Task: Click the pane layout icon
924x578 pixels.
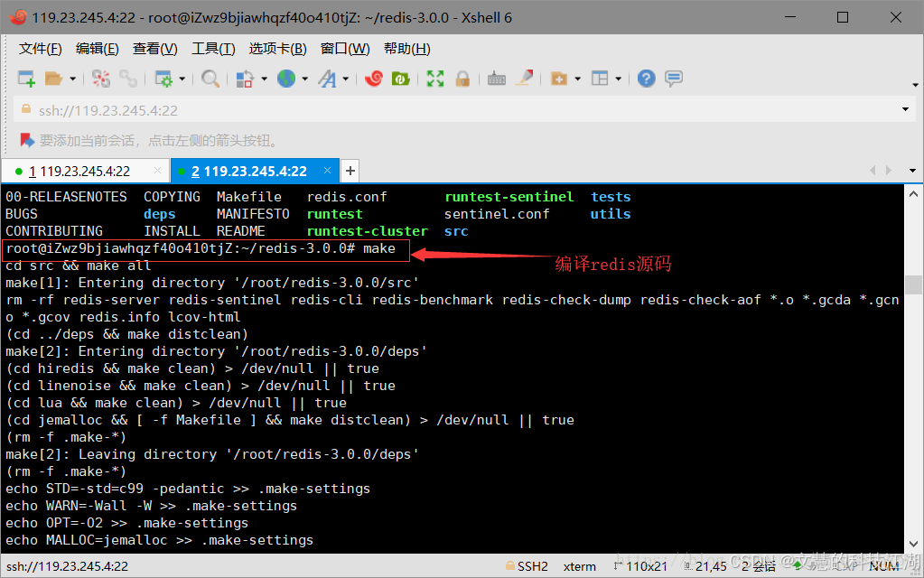Action: coord(600,79)
